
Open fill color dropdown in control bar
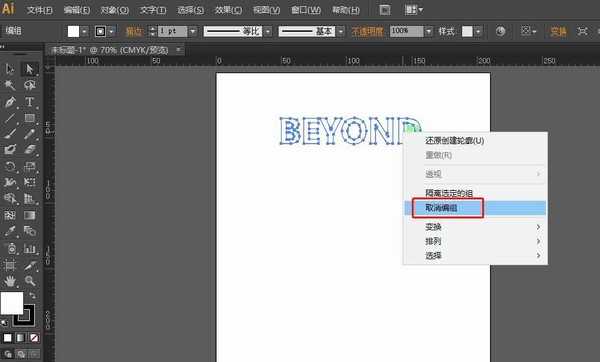pos(85,31)
